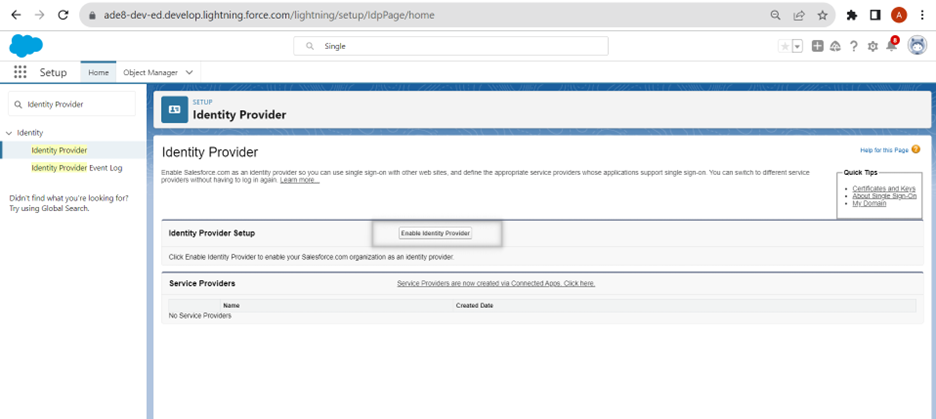
Task: Open the Certificates and Keys quick tip link
Action: 883,188
